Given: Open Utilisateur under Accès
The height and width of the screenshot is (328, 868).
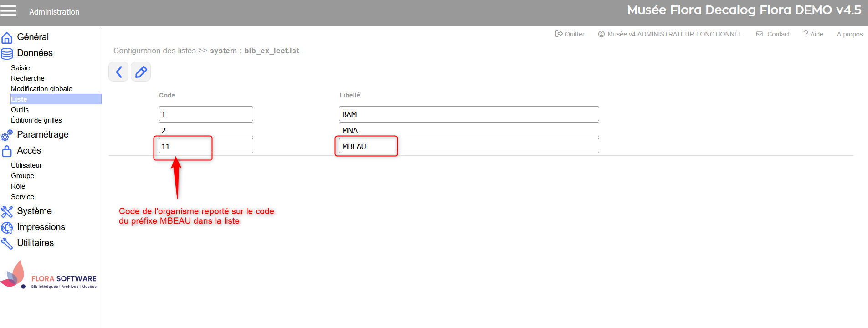Looking at the screenshot, I should pos(26,165).
